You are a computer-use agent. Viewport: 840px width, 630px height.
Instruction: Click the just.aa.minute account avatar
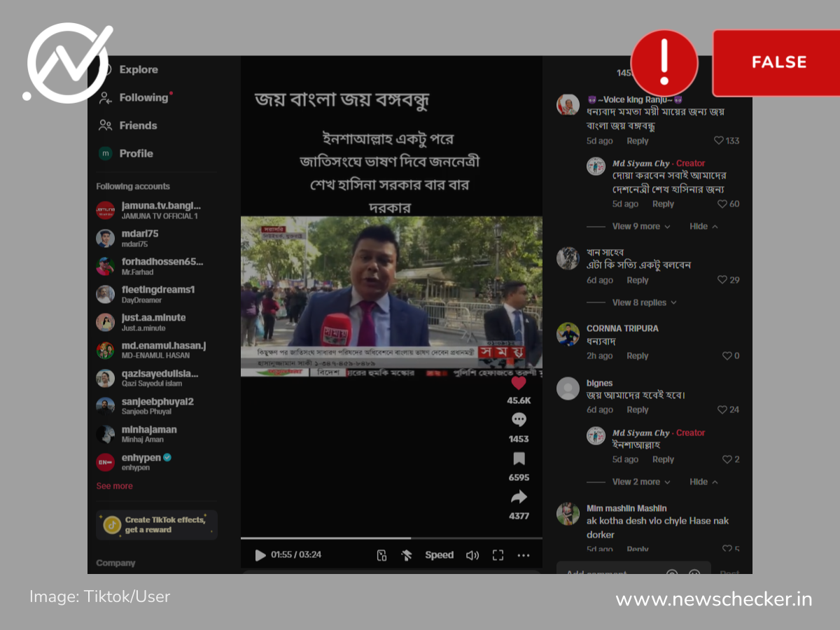[105, 322]
